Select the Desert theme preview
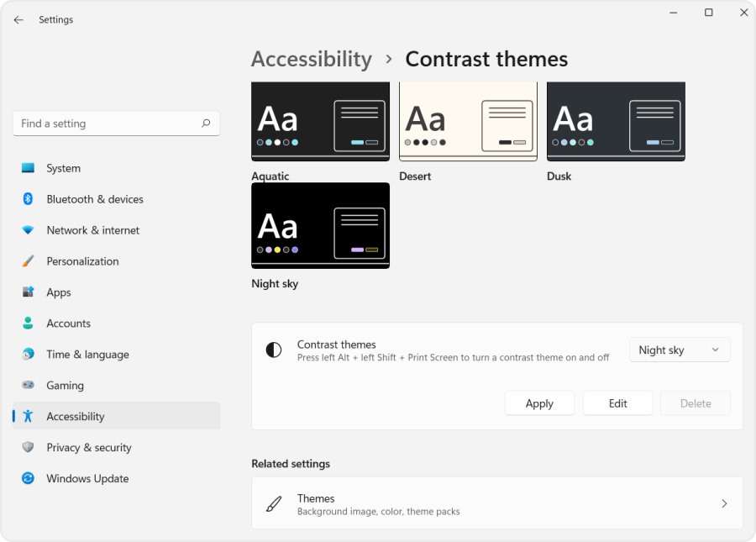Screen dimensions: 756x542 [x=468, y=121]
